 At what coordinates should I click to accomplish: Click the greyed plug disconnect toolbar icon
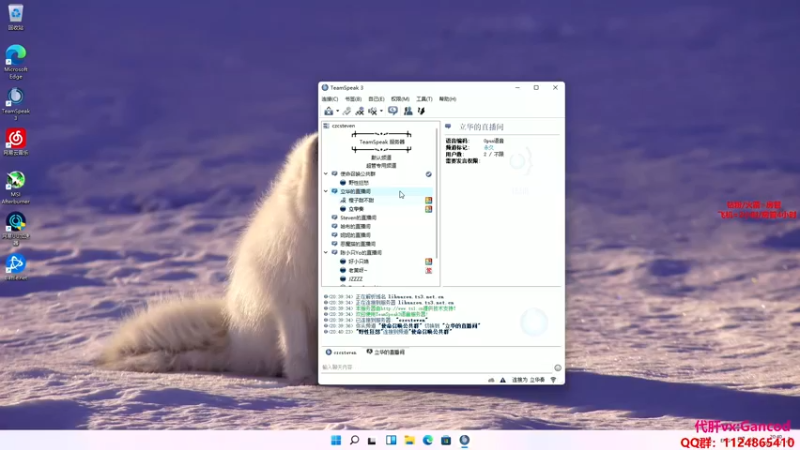click(346, 111)
